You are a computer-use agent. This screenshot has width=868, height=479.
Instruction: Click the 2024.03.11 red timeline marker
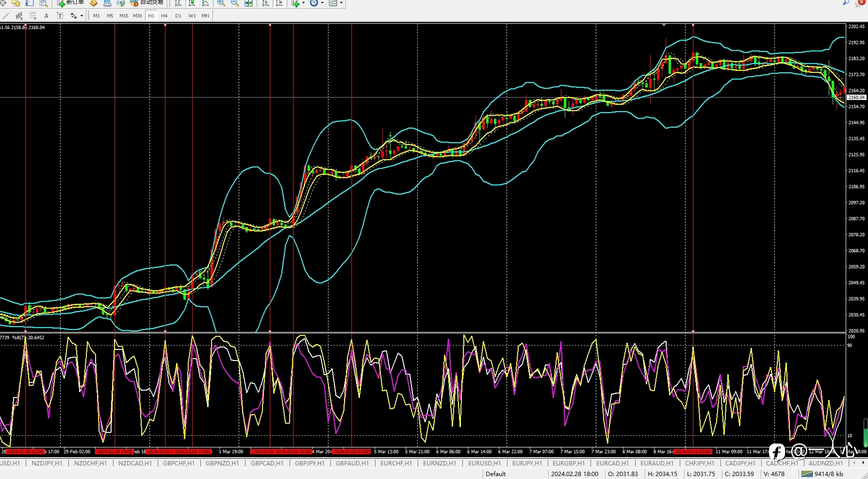693,452
